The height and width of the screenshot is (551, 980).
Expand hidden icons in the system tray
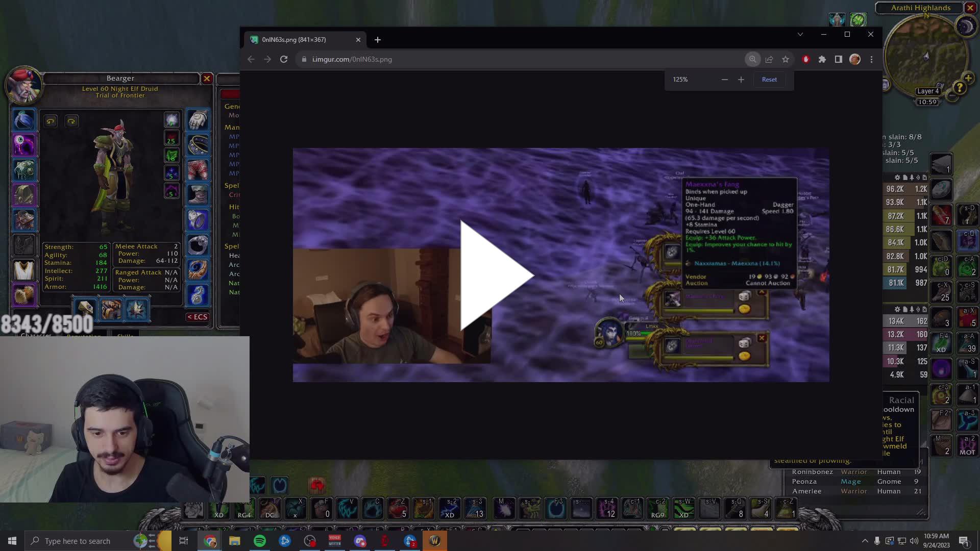865,541
